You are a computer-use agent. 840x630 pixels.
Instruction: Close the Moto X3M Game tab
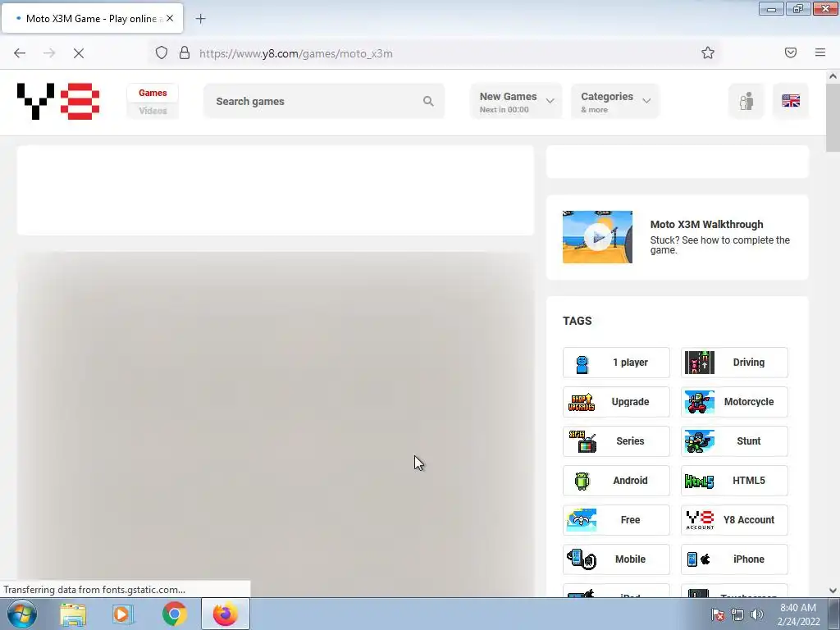(x=170, y=18)
